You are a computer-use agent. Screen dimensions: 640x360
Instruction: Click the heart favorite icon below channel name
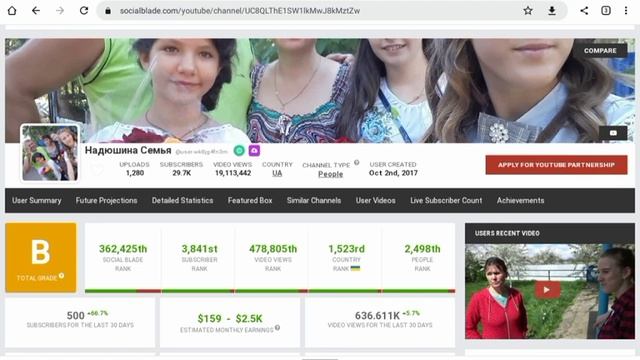(x=97, y=169)
